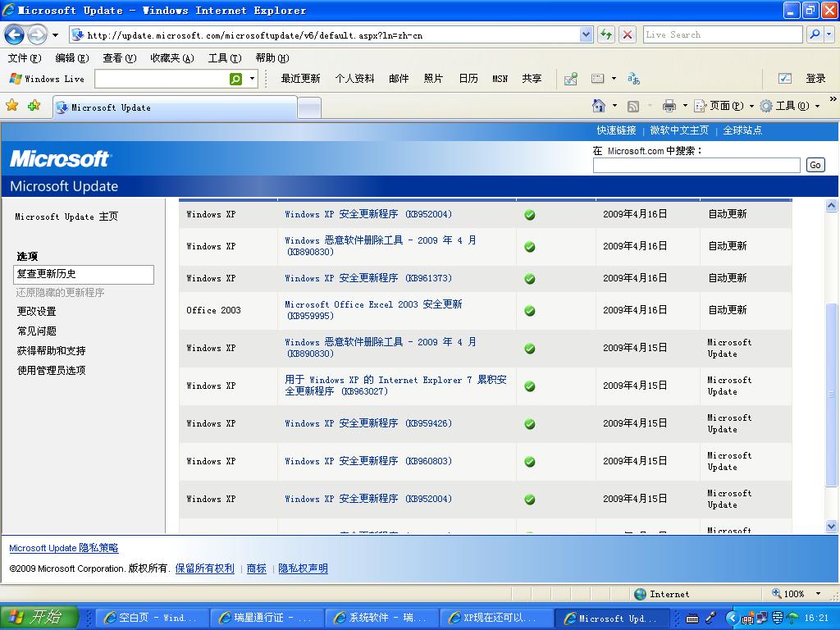Open the 收藏夹(A) menu
Image resolution: width=840 pixels, height=630 pixels.
tap(172, 58)
